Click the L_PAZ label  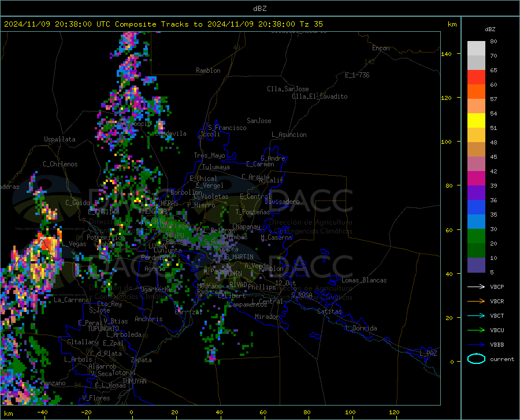click(x=428, y=354)
